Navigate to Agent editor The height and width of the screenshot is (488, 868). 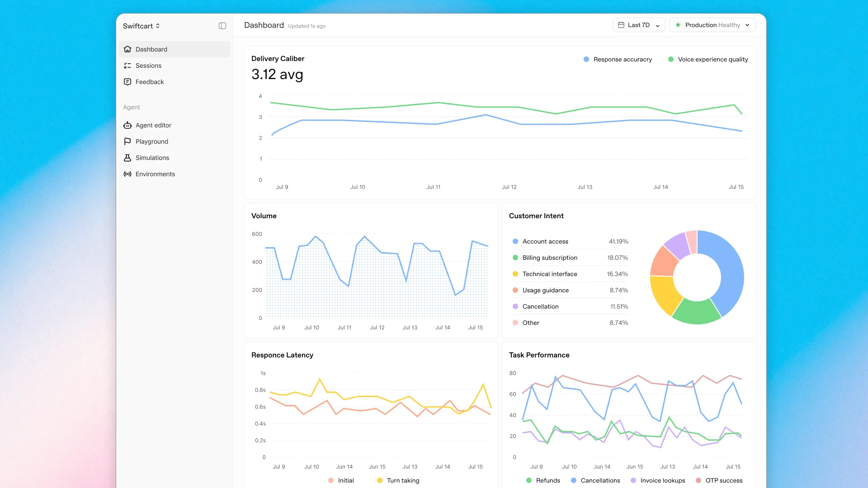point(175,125)
